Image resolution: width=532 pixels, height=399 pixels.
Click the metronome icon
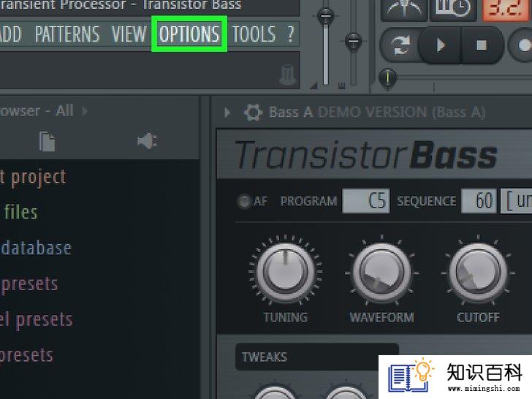pos(403,9)
